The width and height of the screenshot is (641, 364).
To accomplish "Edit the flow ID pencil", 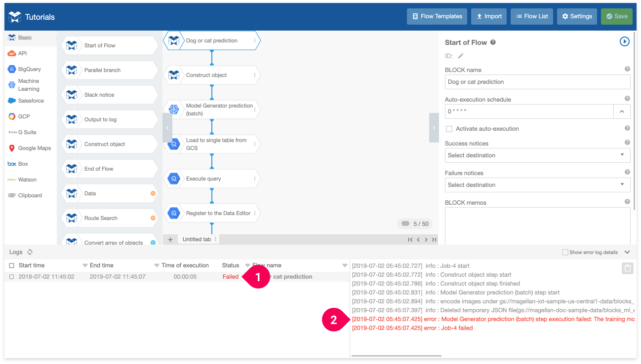I will 461,56.
